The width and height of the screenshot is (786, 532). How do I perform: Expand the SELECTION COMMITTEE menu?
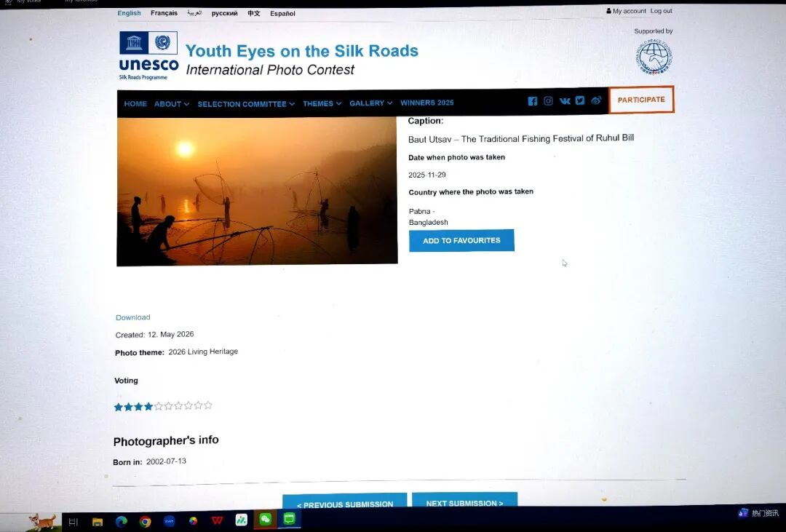click(x=246, y=104)
